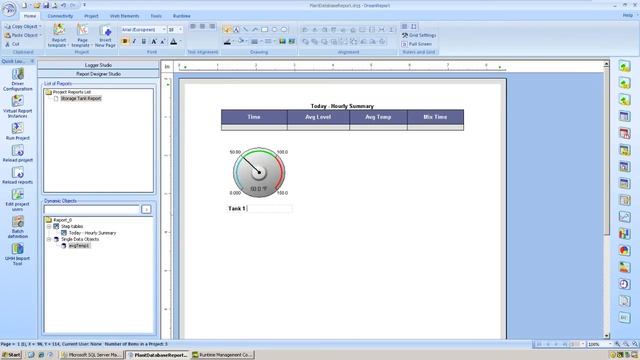Open the 100% zoom dropdown in the status bar
This screenshot has width=640, height=360.
pos(611,344)
